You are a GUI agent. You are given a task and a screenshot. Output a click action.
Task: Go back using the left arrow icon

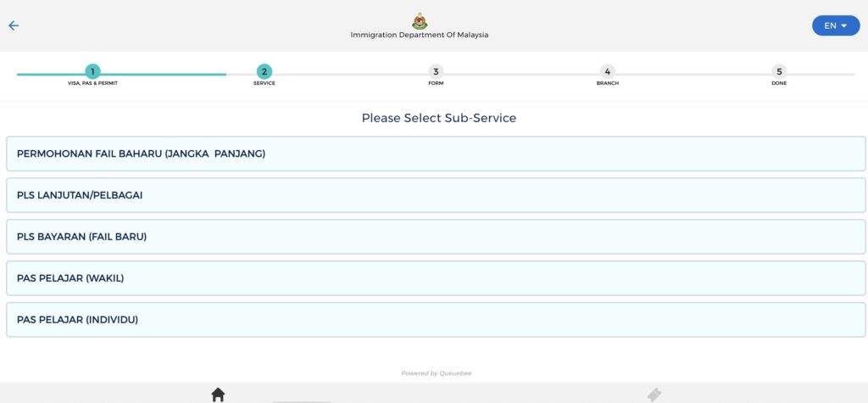[x=14, y=25]
